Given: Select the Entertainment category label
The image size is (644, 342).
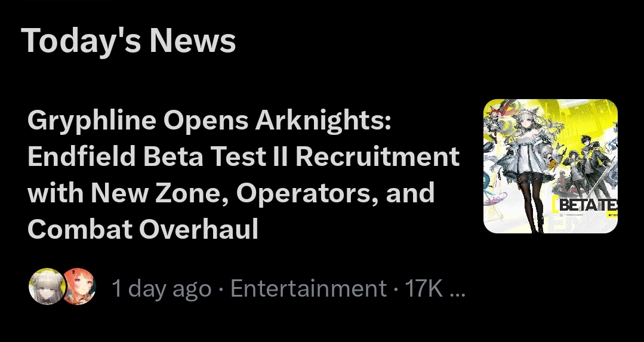Looking at the screenshot, I should click(309, 288).
